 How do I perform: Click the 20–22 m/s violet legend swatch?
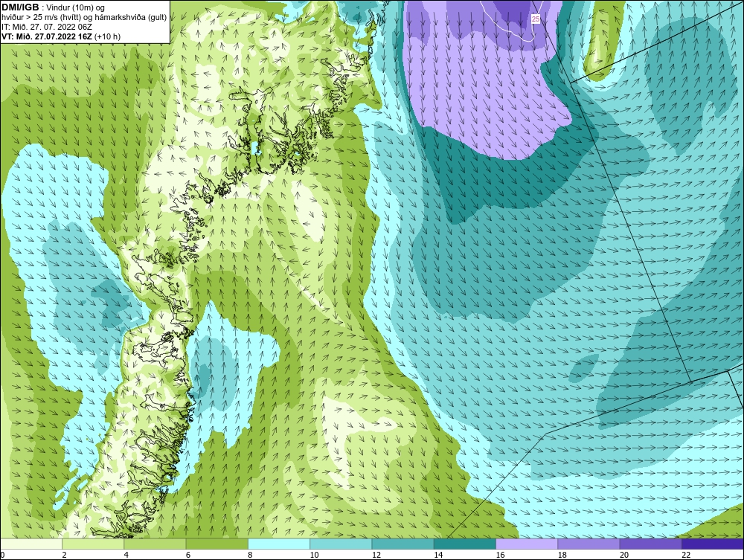pos(650,544)
